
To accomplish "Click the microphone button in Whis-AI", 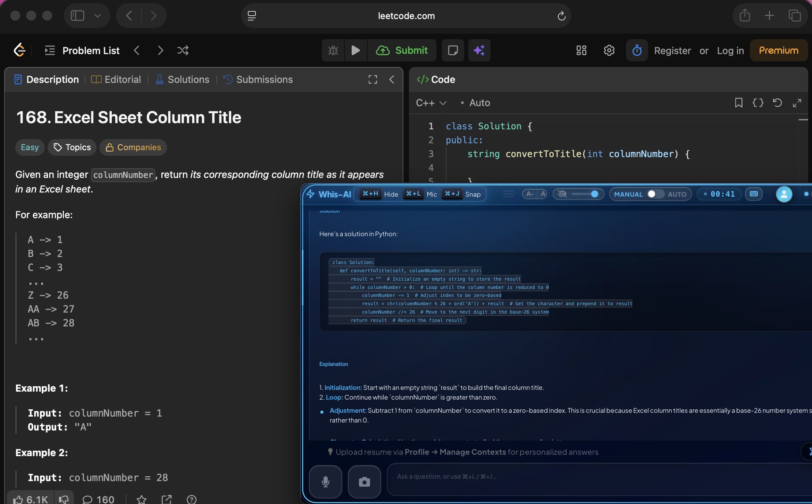I will 326,481.
